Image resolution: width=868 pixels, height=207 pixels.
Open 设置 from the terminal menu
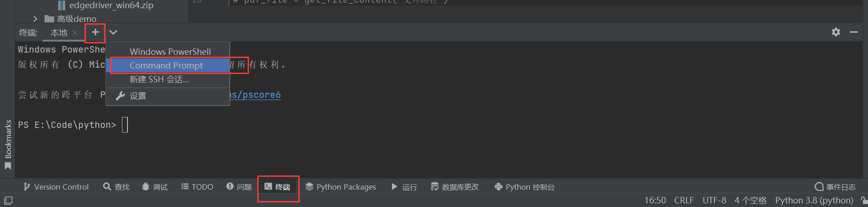click(168, 96)
